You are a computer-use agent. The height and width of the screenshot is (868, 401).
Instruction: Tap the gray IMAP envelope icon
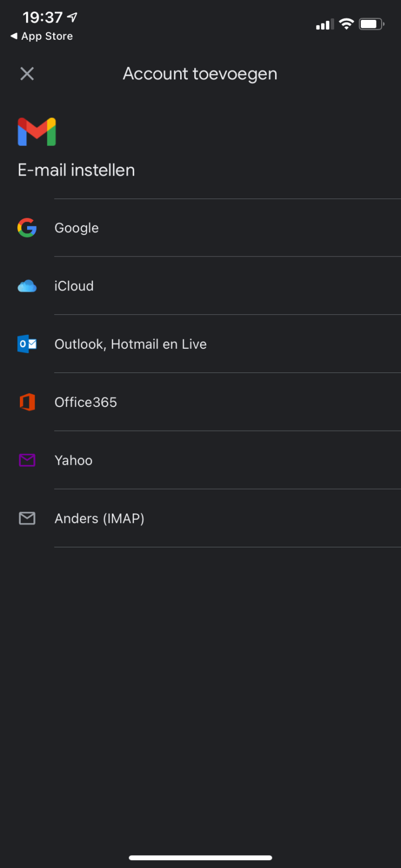[x=27, y=518]
